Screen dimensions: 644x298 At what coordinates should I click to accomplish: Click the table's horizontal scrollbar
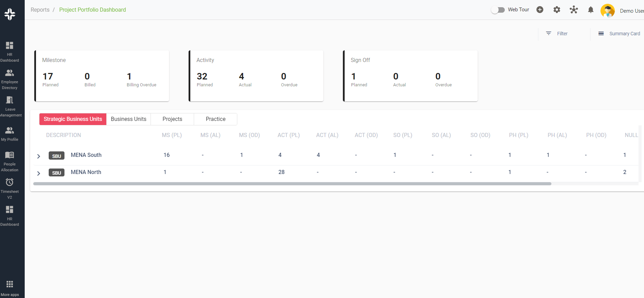point(292,184)
